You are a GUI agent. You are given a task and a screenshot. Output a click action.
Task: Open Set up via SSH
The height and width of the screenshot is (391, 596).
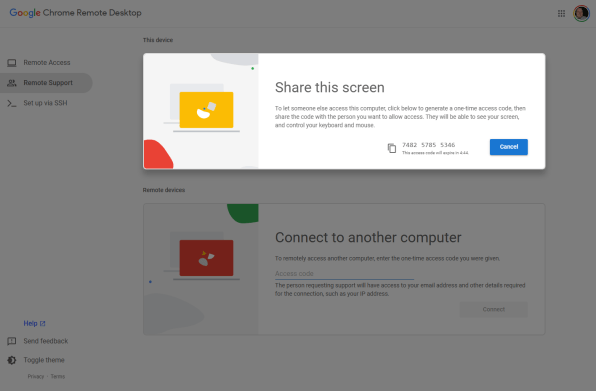coord(46,103)
